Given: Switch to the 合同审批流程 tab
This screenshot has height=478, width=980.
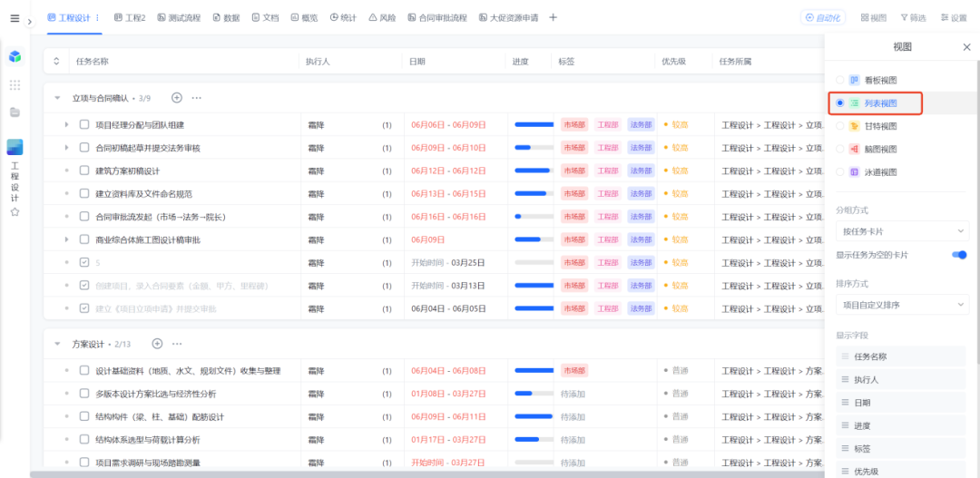Looking at the screenshot, I should pos(437,18).
